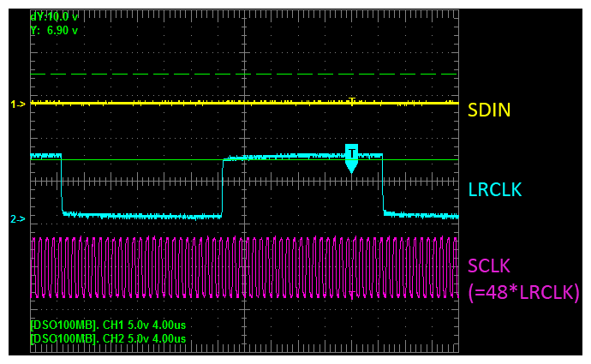The image size is (591, 364).
Task: Click the cyan trigger T marker arrow
Action: click(x=351, y=158)
